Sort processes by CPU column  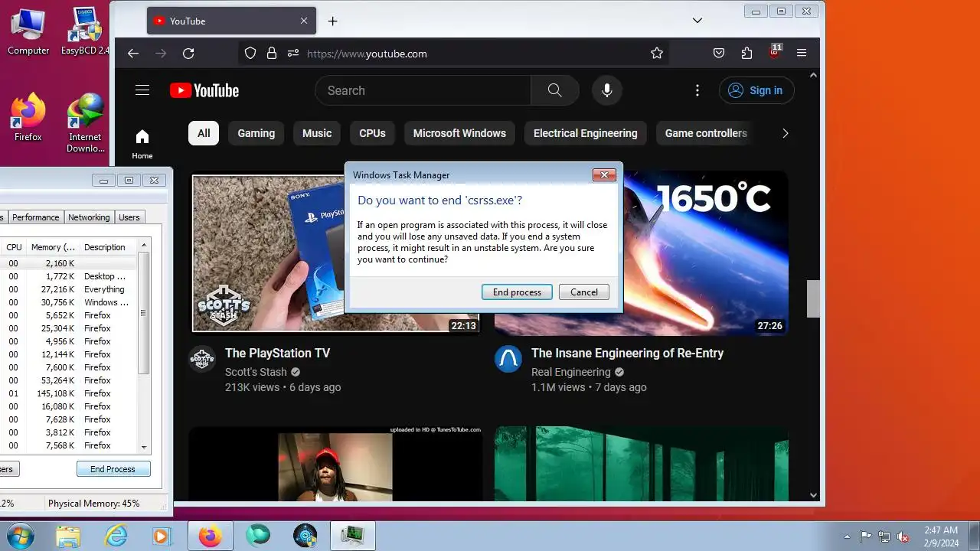coord(14,247)
